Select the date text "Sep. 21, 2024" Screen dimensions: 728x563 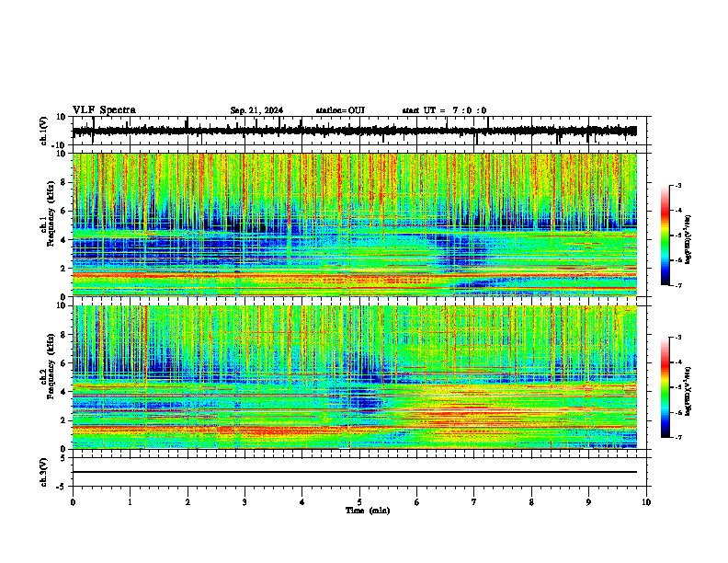click(256, 110)
